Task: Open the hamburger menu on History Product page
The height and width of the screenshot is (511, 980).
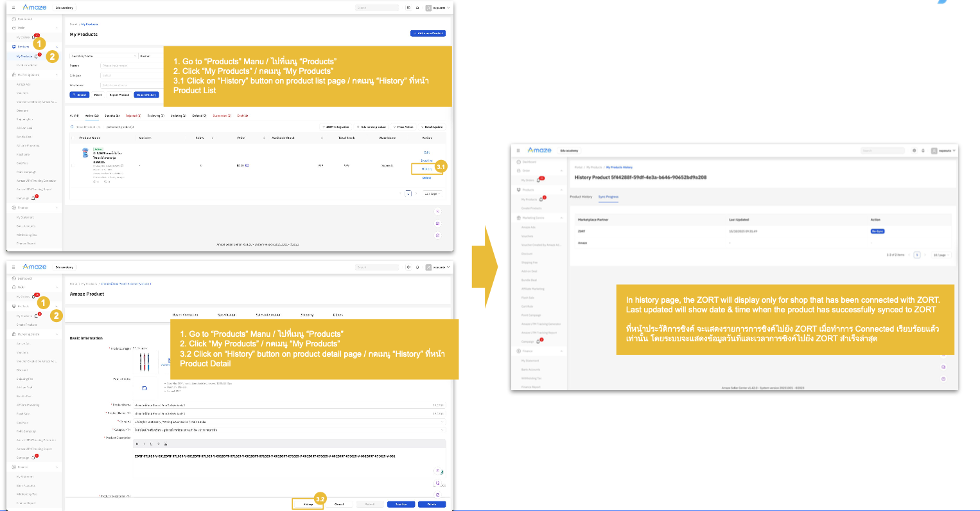Action: coord(518,150)
